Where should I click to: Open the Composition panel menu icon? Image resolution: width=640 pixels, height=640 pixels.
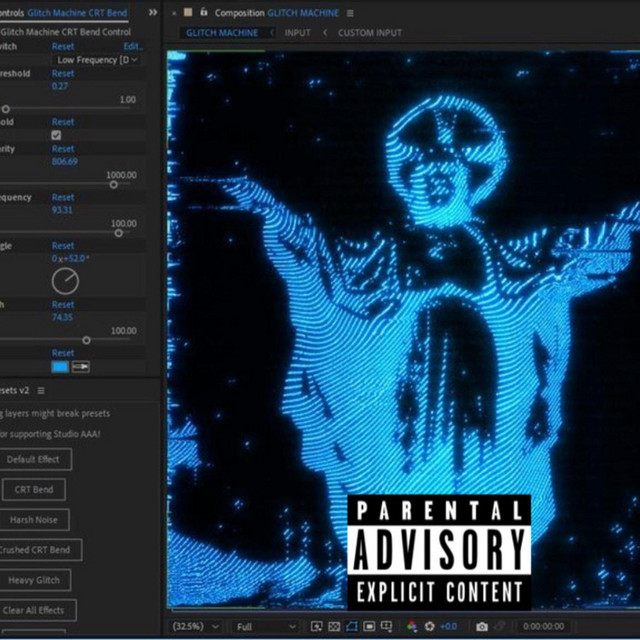[350, 13]
